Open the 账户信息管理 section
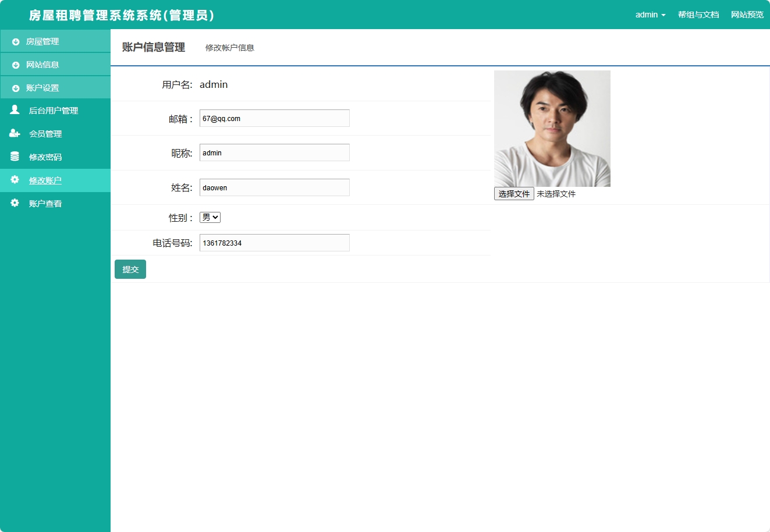The height and width of the screenshot is (532, 770). 152,47
